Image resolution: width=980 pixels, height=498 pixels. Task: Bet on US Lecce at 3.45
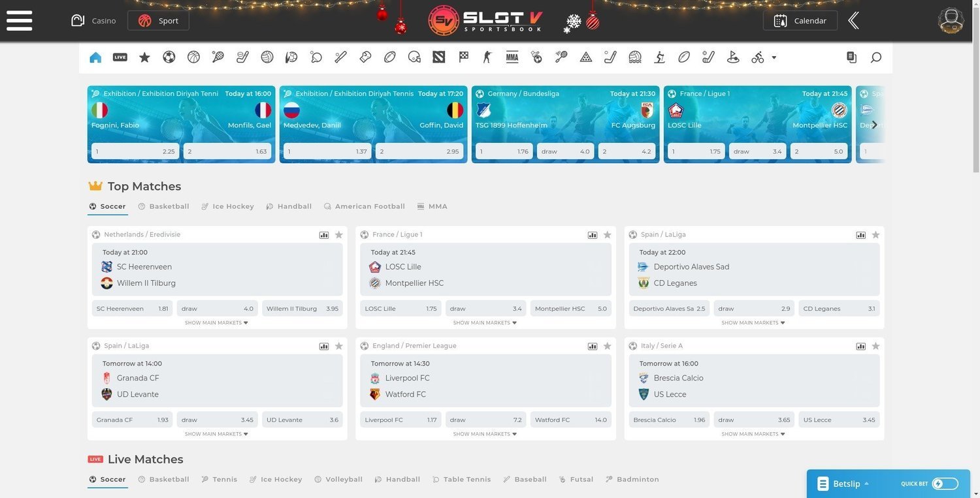[840, 420]
